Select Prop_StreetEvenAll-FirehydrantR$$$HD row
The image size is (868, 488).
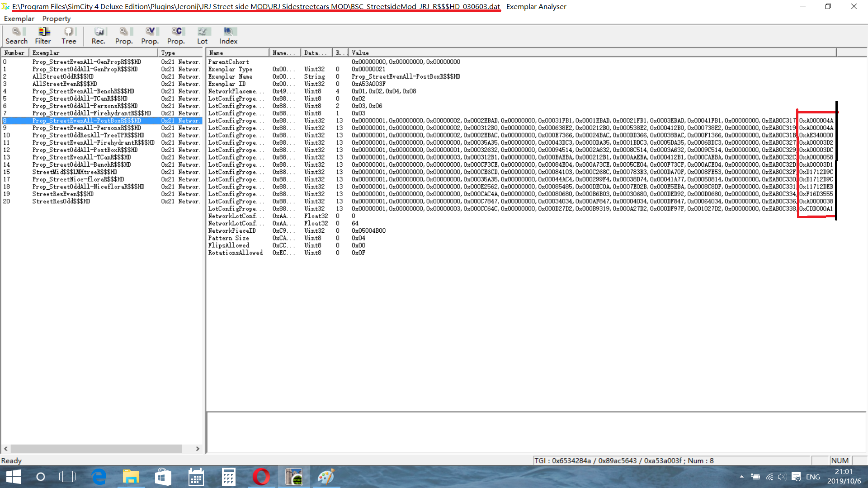(102, 143)
